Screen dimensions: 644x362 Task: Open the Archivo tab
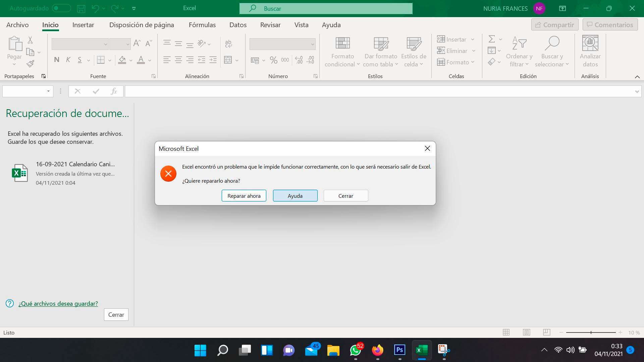[17, 25]
